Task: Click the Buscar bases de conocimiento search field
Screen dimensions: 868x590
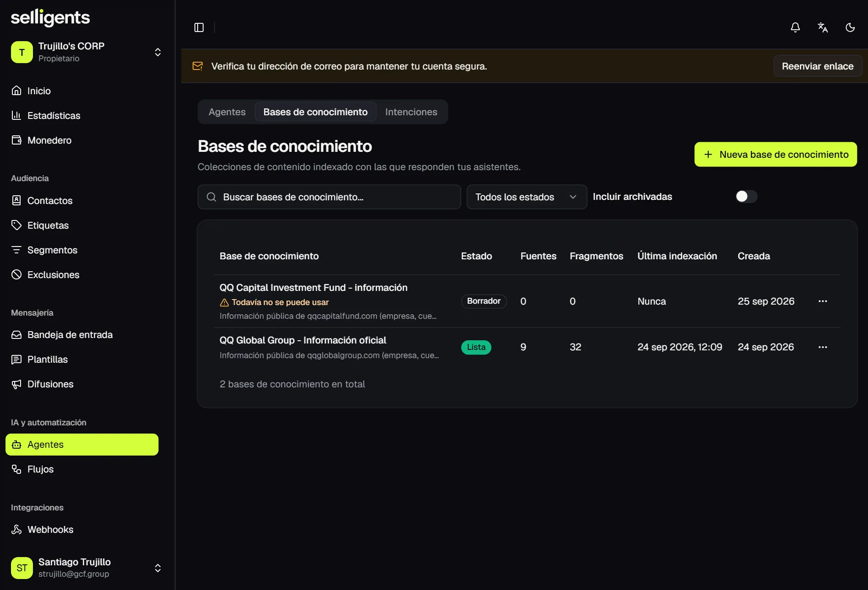Action: click(x=329, y=197)
